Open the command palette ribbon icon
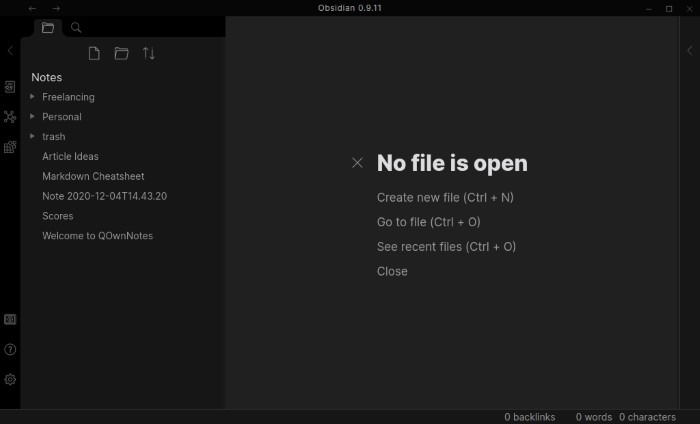 coord(10,147)
